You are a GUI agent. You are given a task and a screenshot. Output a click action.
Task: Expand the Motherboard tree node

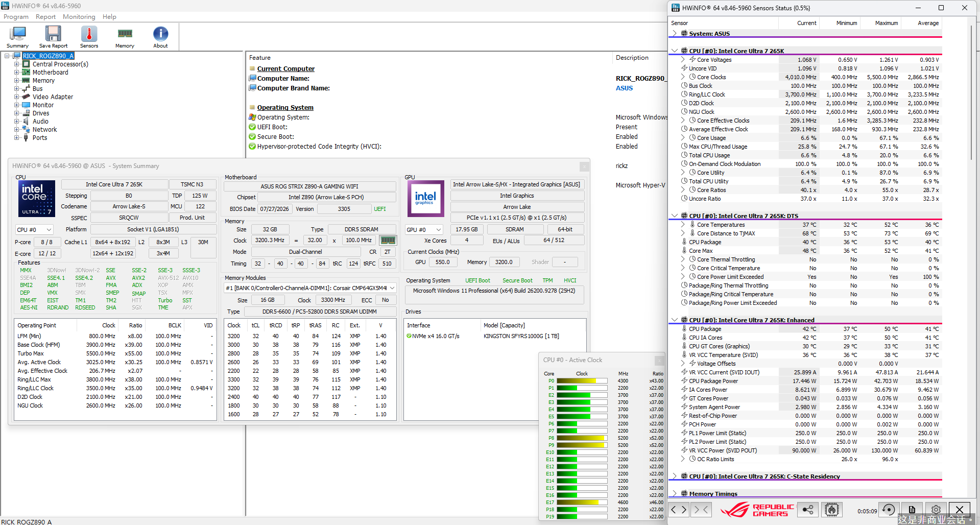click(17, 73)
